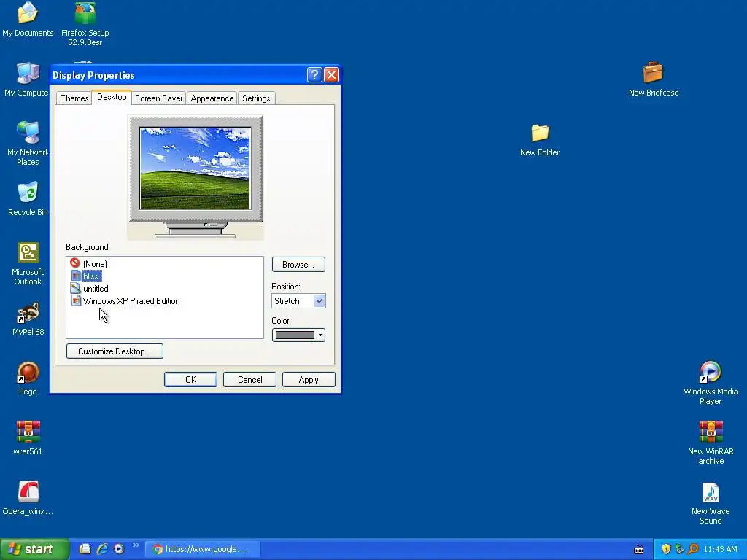
Task: Click the security shield tray icon
Action: 666,549
